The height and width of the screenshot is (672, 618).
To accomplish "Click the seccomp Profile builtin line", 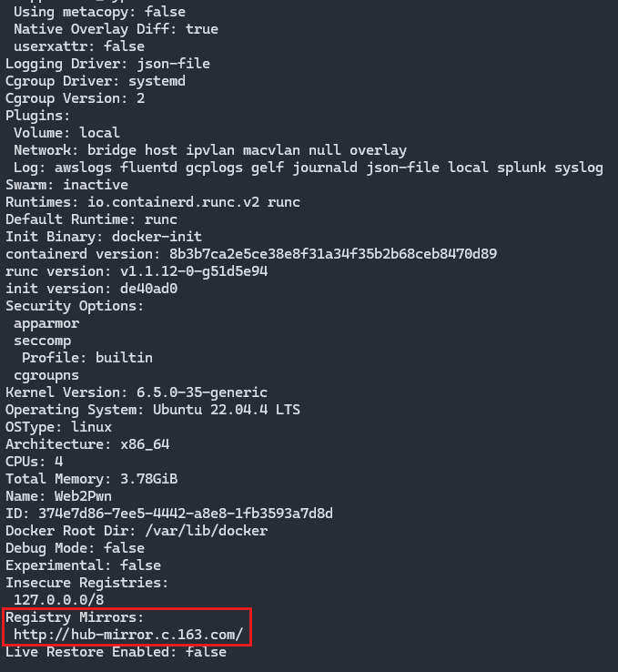I will (x=87, y=358).
